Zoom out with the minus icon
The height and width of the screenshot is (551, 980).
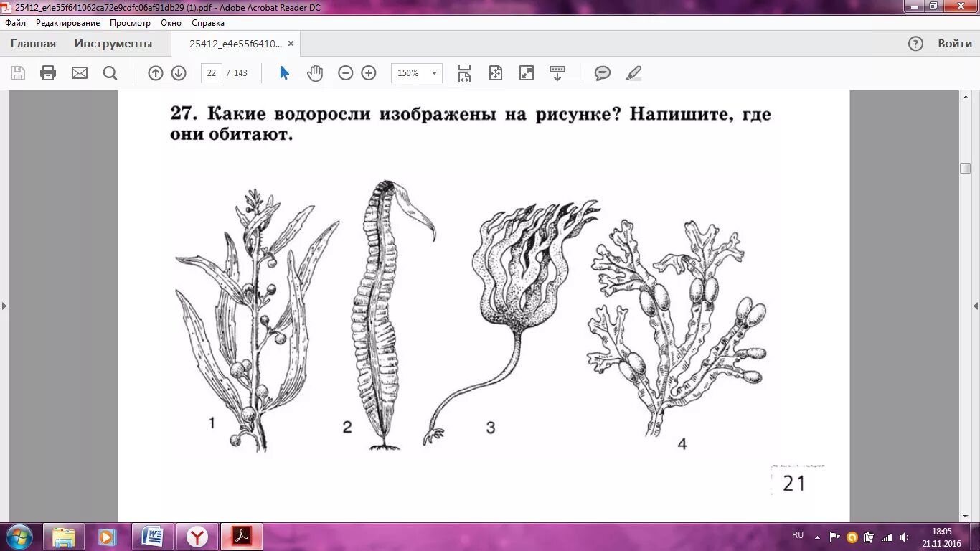point(346,73)
